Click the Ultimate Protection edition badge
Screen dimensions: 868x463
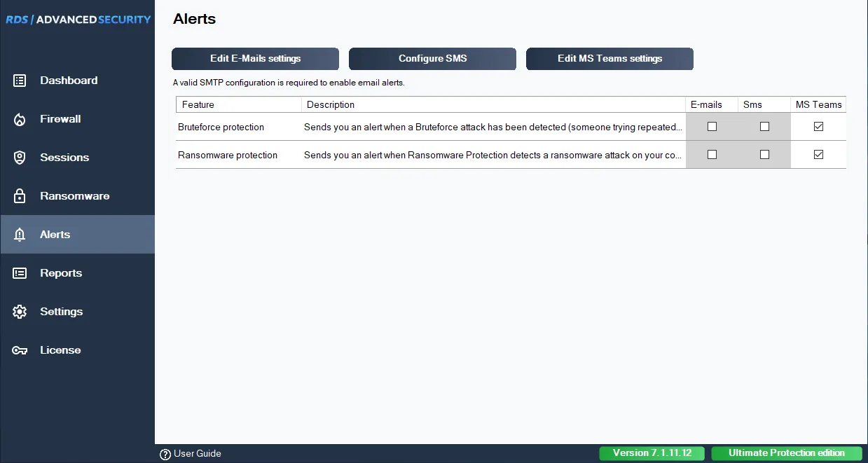(x=786, y=453)
